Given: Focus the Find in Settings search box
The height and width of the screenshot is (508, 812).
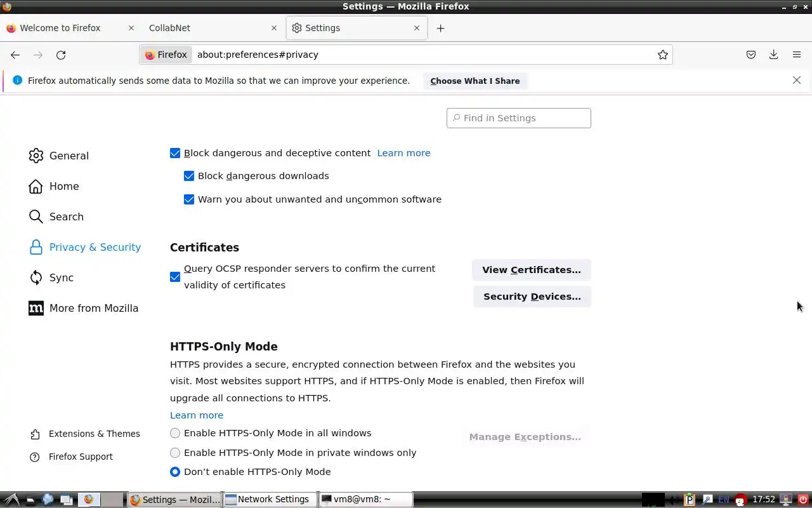Looking at the screenshot, I should coord(519,118).
